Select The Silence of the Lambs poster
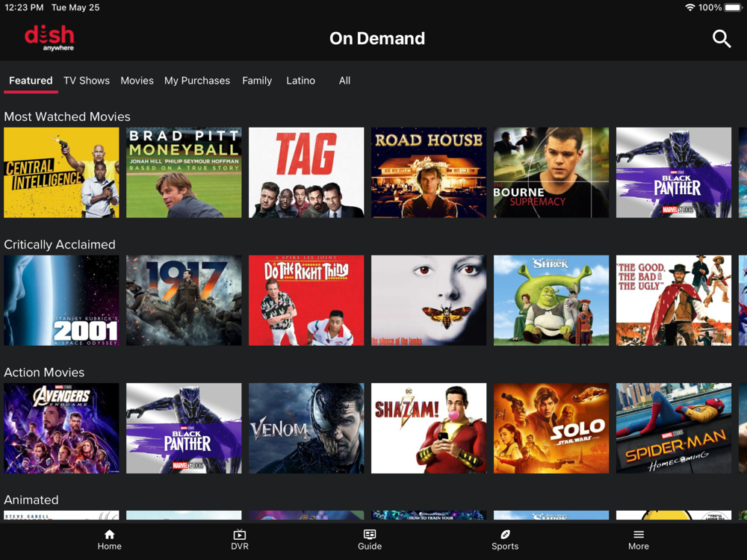Viewport: 747px width, 560px height. 429,300
